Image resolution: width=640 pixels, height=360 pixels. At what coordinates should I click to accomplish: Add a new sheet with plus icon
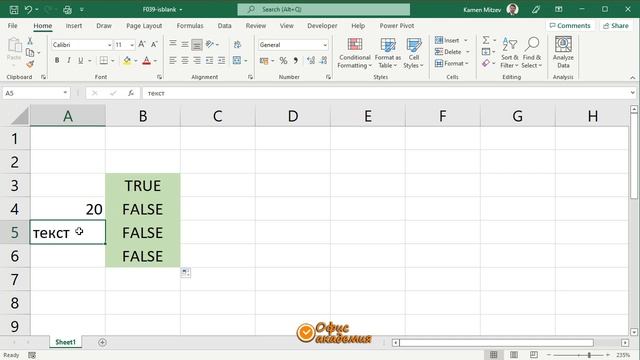click(102, 342)
